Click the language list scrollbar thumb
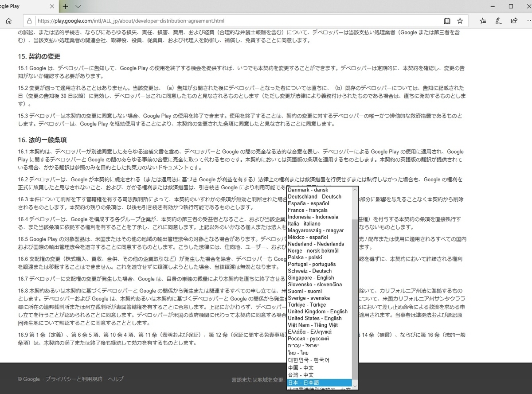 pos(355,299)
